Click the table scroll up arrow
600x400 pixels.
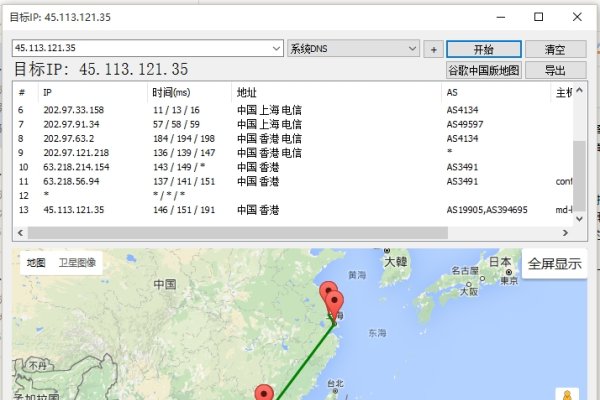pyautogui.click(x=579, y=90)
